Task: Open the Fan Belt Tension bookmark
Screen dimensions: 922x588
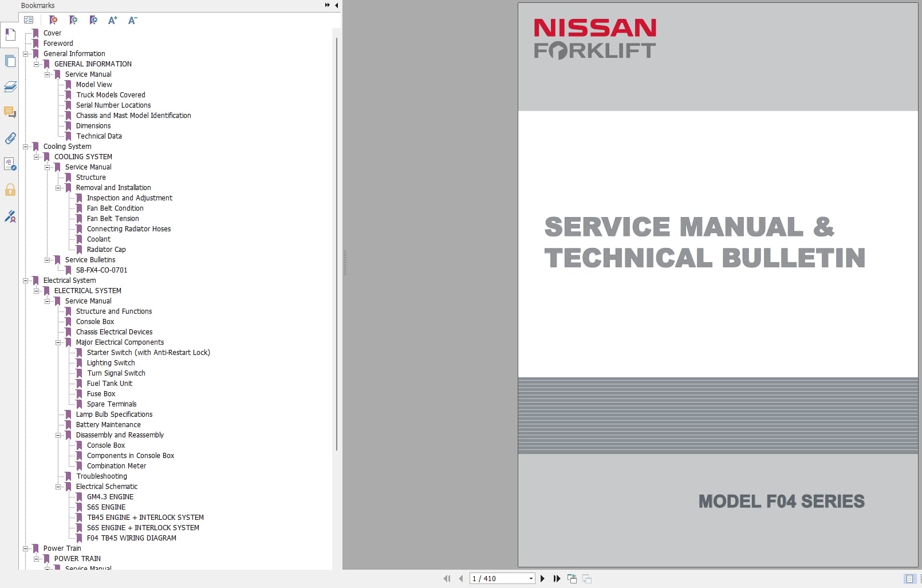Action: (x=113, y=219)
